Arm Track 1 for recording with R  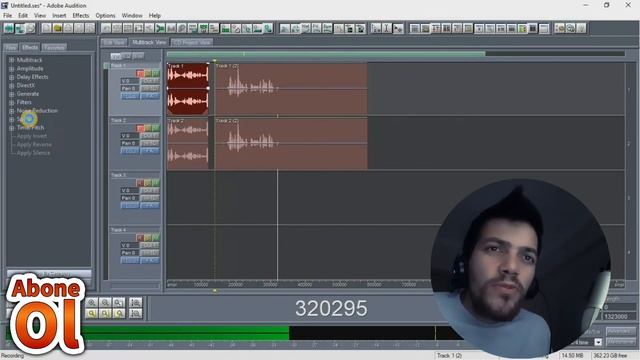coord(140,73)
